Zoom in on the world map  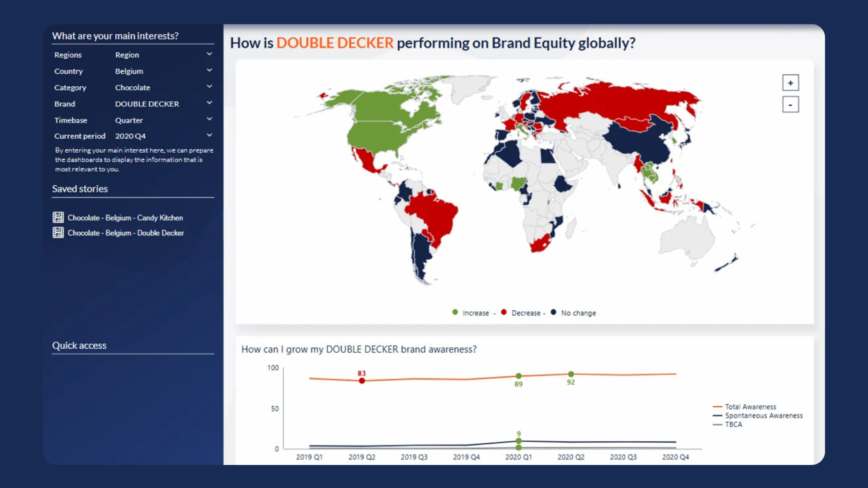[790, 83]
